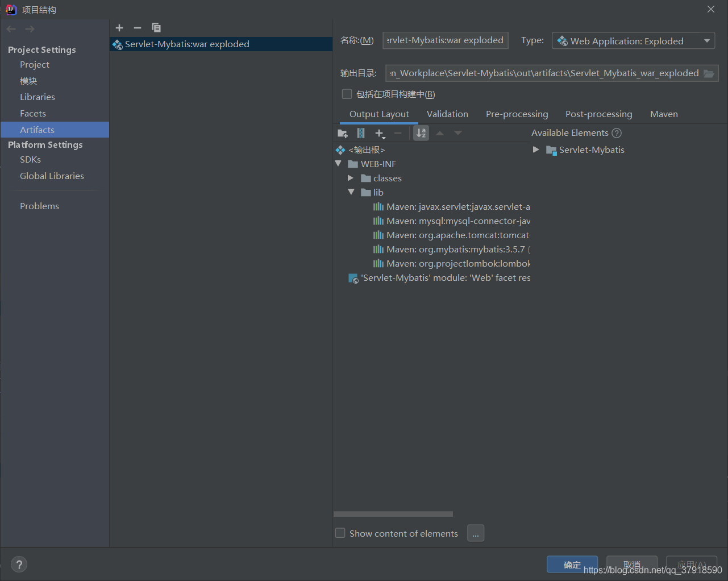Click the artifact name input field
The width and height of the screenshot is (728, 581).
[x=446, y=40]
